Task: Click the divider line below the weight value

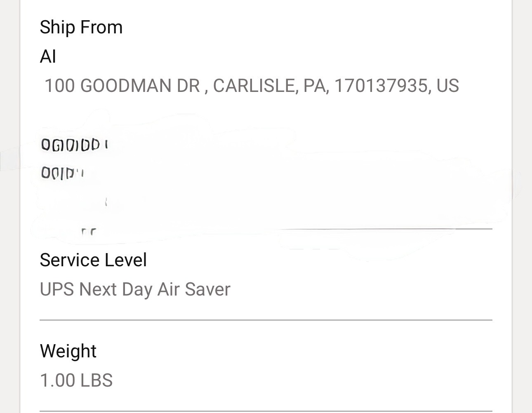Action: 266,411
